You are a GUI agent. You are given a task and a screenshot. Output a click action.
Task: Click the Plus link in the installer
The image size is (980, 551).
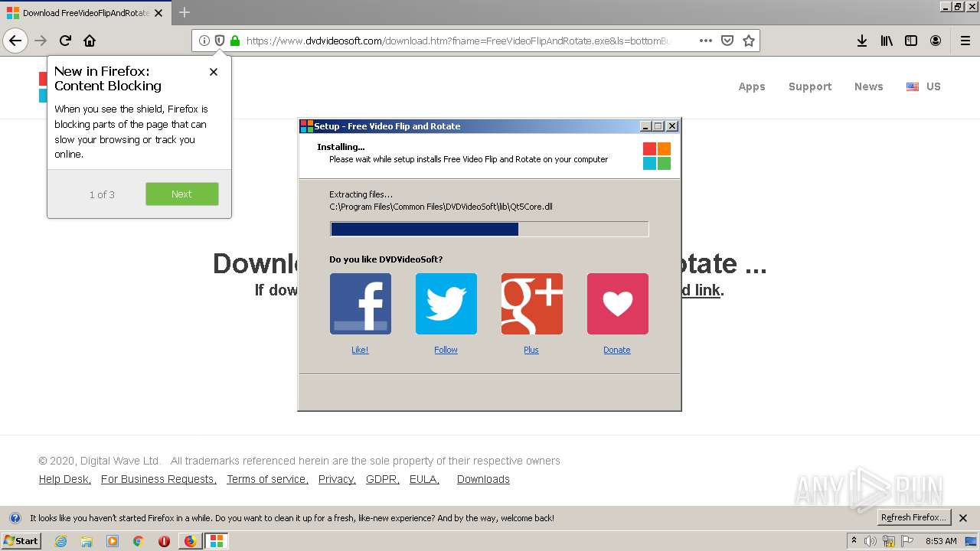coord(531,350)
